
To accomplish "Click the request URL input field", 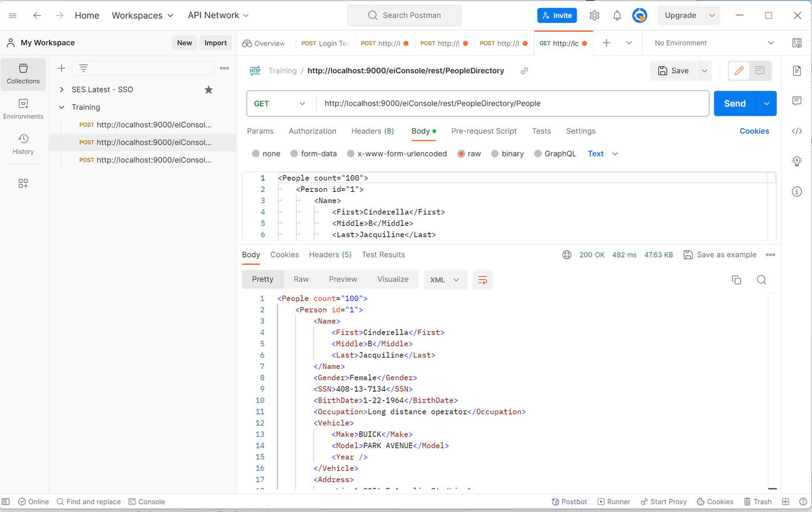I will click(512, 104).
